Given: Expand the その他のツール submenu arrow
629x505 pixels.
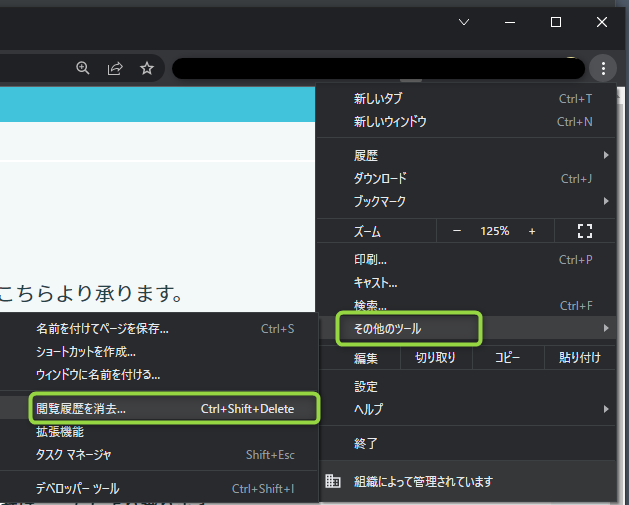Looking at the screenshot, I should click(606, 328).
